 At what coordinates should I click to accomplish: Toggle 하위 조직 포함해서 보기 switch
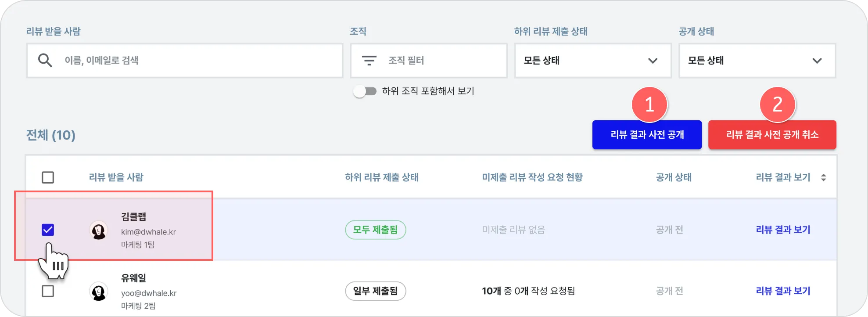click(365, 91)
